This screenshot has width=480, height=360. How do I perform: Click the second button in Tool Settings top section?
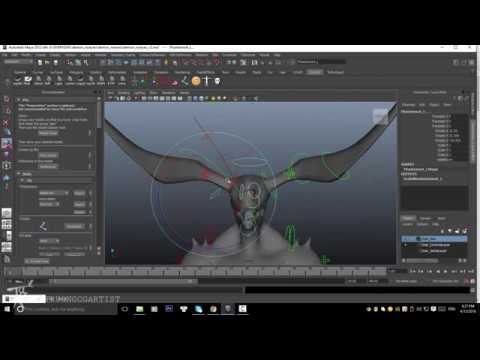click(48, 155)
